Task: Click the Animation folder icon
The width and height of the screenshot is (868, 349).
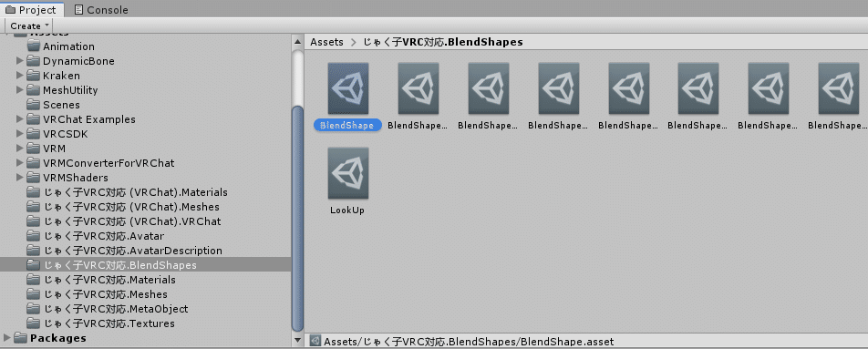Action: click(33, 46)
